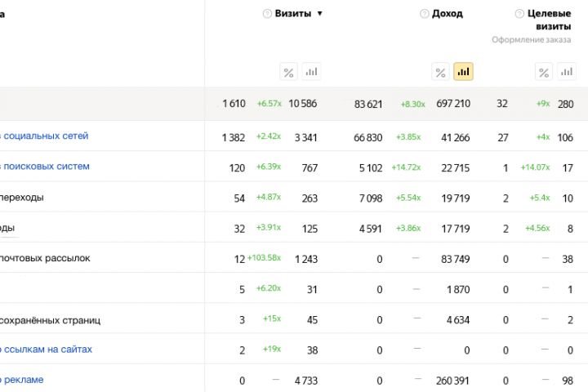Select the почтовых рассылок row
The image size is (588, 392).
[x=45, y=258]
